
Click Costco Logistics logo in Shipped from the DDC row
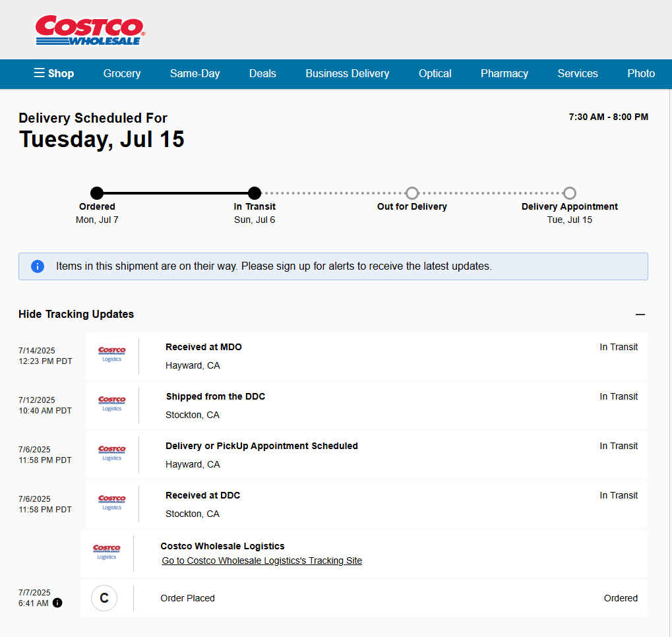pyautogui.click(x=112, y=404)
